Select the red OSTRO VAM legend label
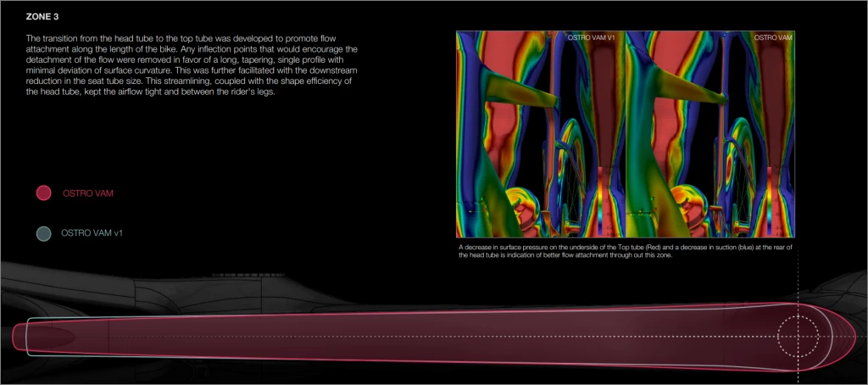868x385 pixels. (x=88, y=193)
